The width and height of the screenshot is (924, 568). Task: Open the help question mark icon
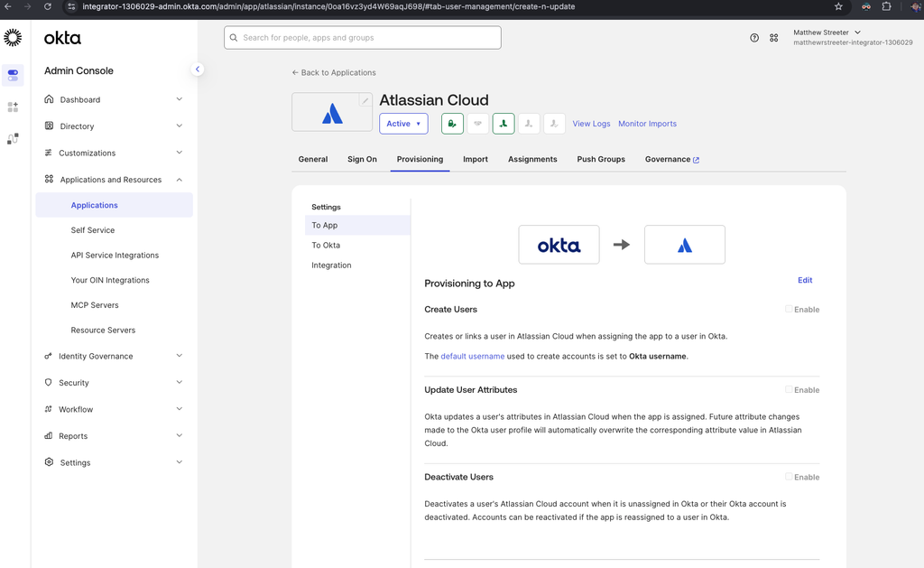[x=754, y=38]
